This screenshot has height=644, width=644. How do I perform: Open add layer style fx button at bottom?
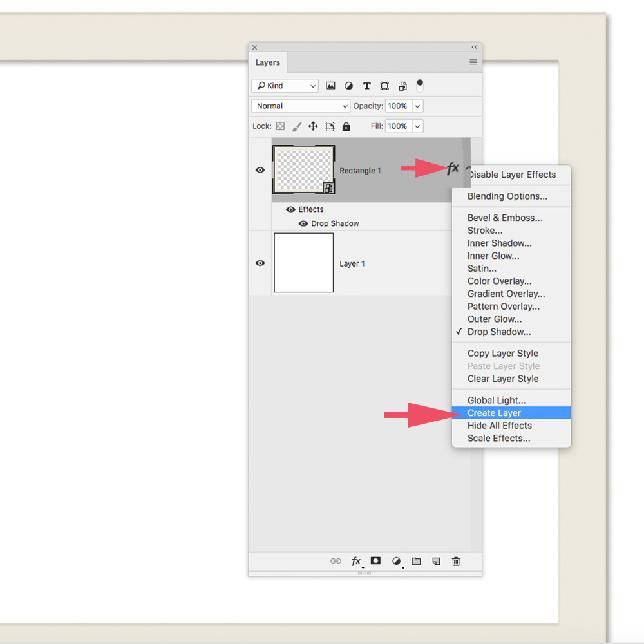[357, 561]
